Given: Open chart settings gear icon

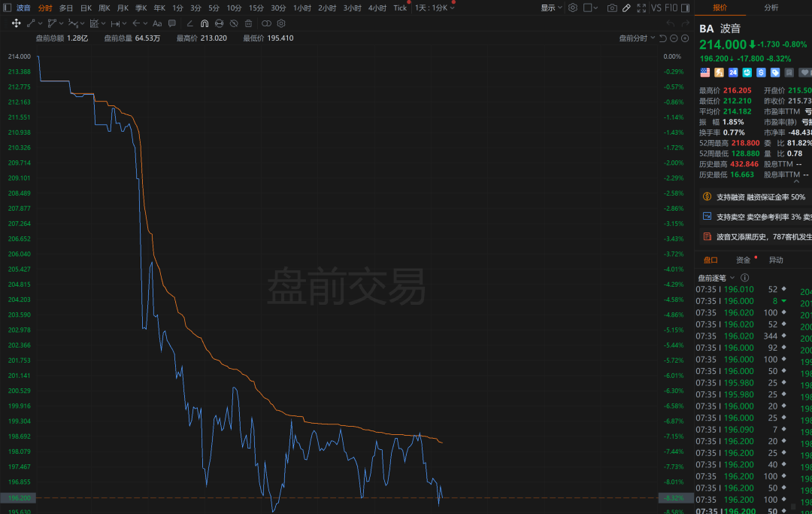Looking at the screenshot, I should tap(573, 8).
